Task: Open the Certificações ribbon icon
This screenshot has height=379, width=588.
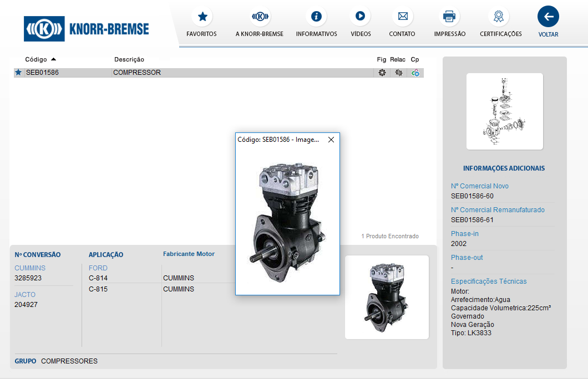Action: pos(498,17)
